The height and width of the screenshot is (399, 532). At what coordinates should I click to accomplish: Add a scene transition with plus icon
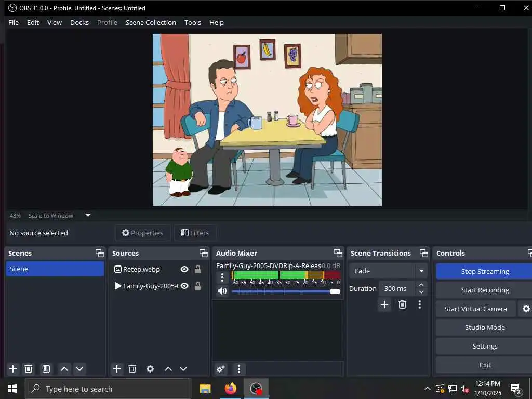pos(384,304)
